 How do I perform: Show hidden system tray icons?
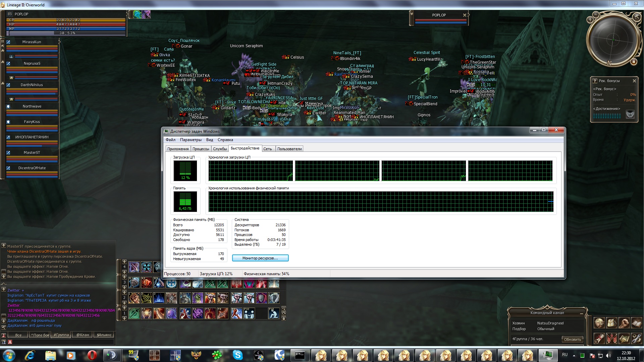point(574,355)
